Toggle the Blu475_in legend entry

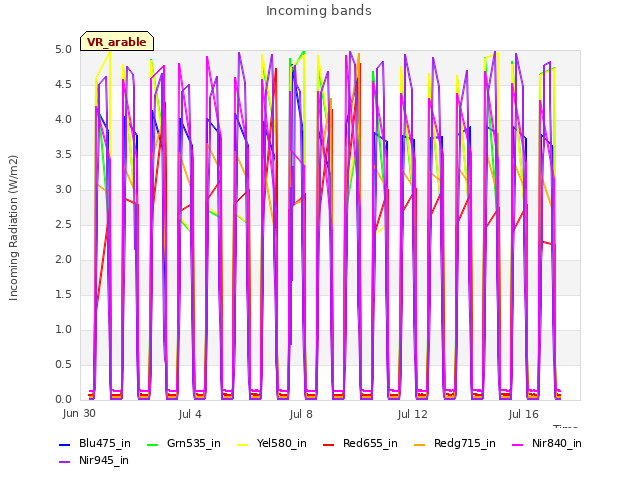point(95,444)
